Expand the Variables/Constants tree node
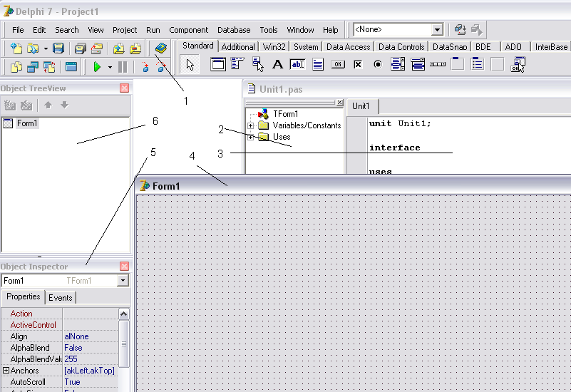Screen dimensions: 571x392 pyautogui.click(x=251, y=125)
